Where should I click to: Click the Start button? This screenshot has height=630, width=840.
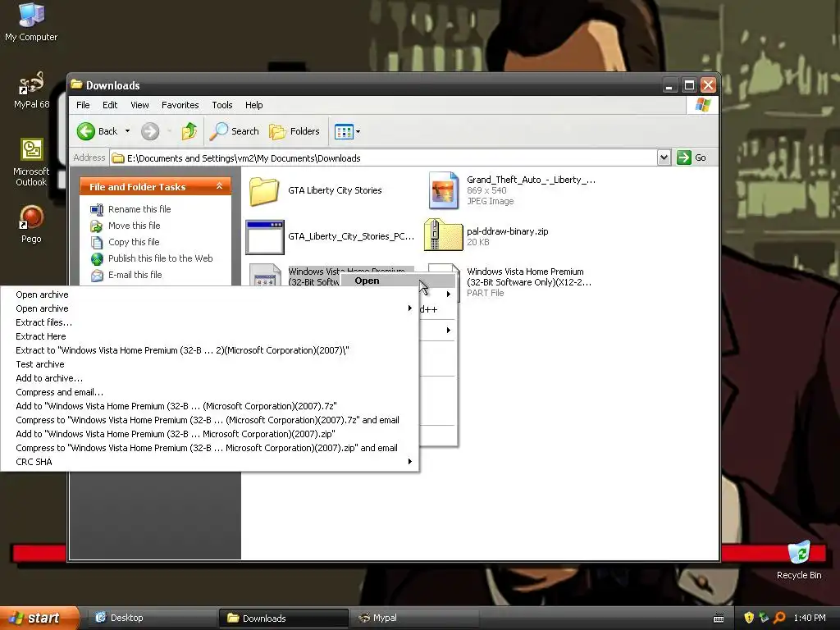[x=39, y=618]
